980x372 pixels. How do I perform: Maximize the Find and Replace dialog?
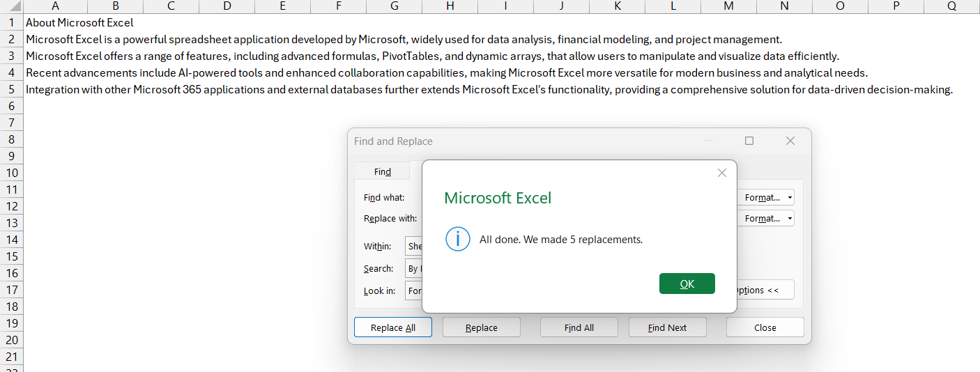point(749,141)
